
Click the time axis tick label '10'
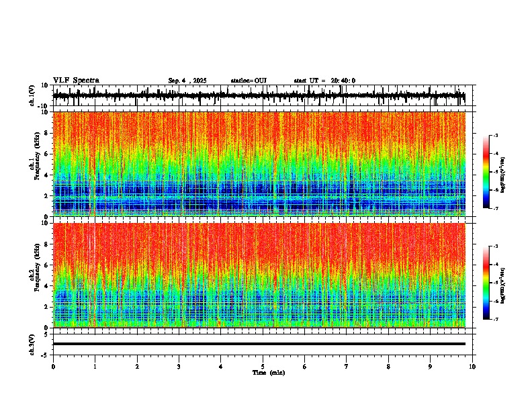pyautogui.click(x=472, y=367)
